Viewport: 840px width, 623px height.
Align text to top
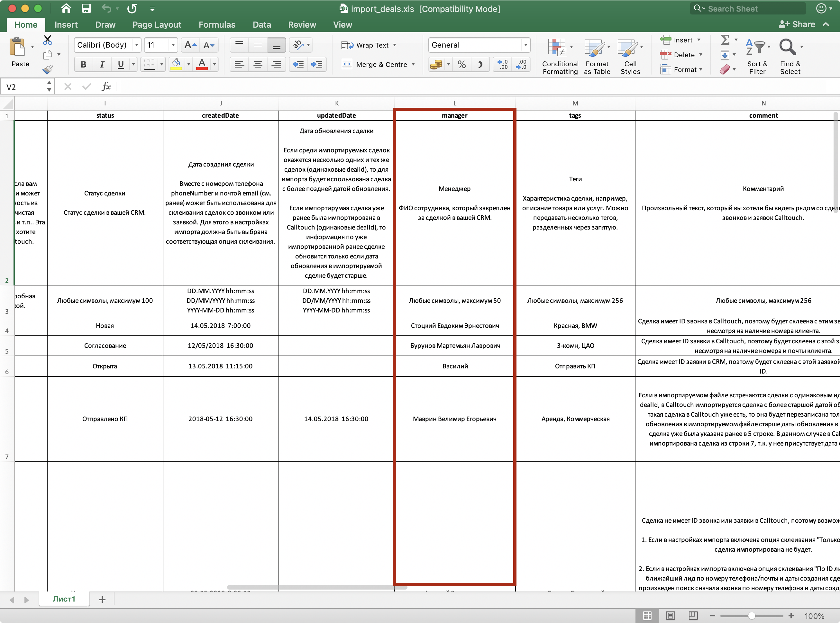(239, 45)
